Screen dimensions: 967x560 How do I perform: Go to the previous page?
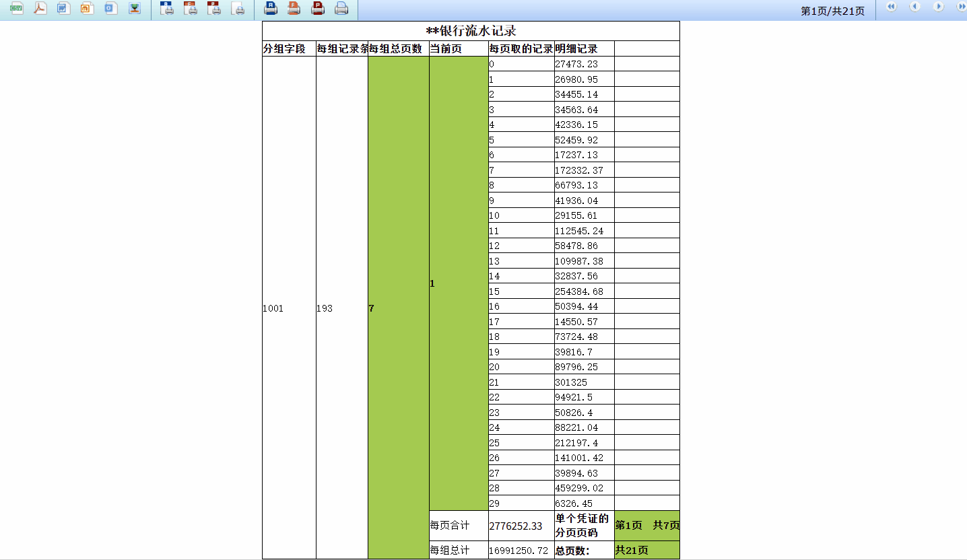[x=915, y=7]
